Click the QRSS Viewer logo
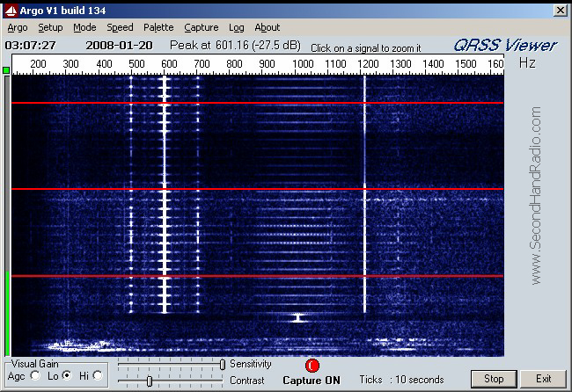The height and width of the screenshot is (392, 572). 505,46
